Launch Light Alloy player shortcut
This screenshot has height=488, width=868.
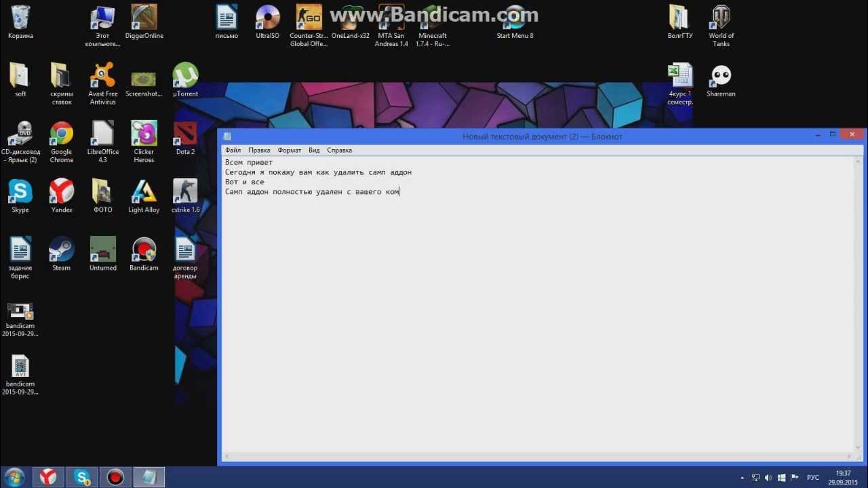click(144, 197)
